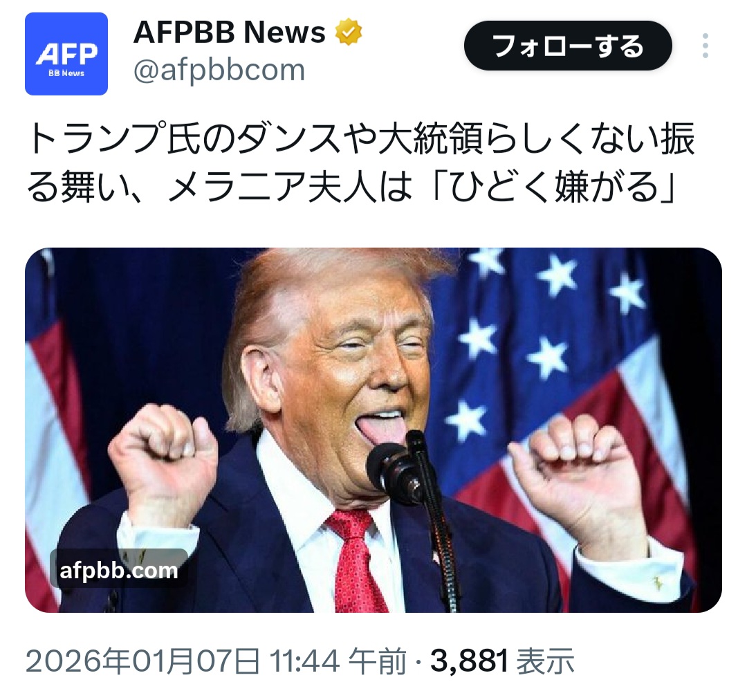The height and width of the screenshot is (700, 747).
Task: Open the three-dot more options menu
Action: (705, 46)
